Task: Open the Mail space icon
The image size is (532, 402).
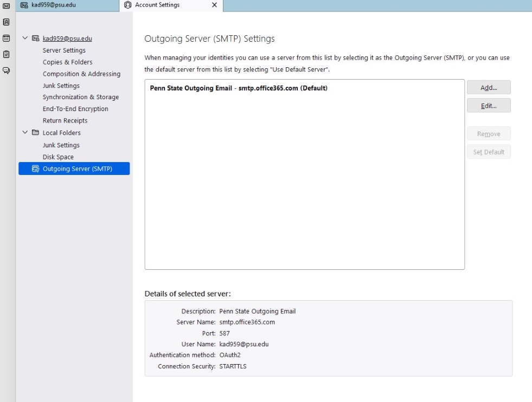Action: (6, 6)
